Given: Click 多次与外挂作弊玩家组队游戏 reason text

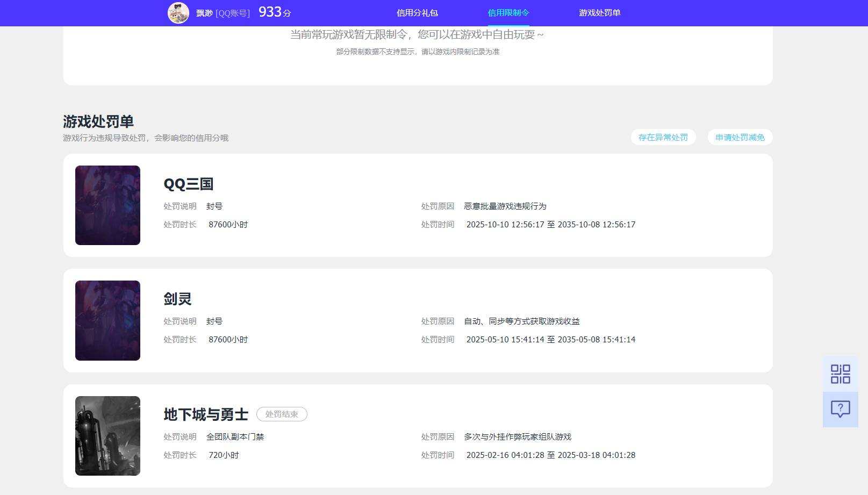Looking at the screenshot, I should click(518, 437).
